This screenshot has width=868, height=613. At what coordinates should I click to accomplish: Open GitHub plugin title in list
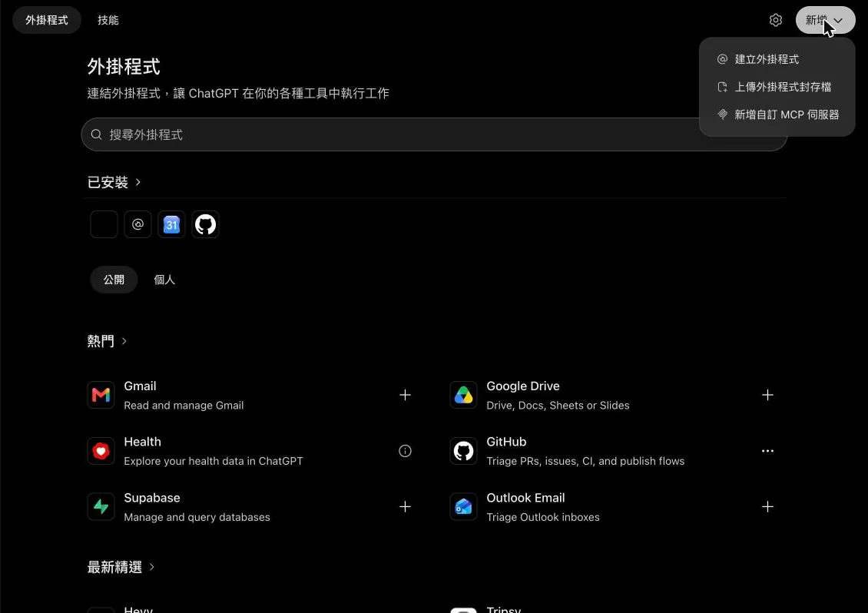pos(506,442)
